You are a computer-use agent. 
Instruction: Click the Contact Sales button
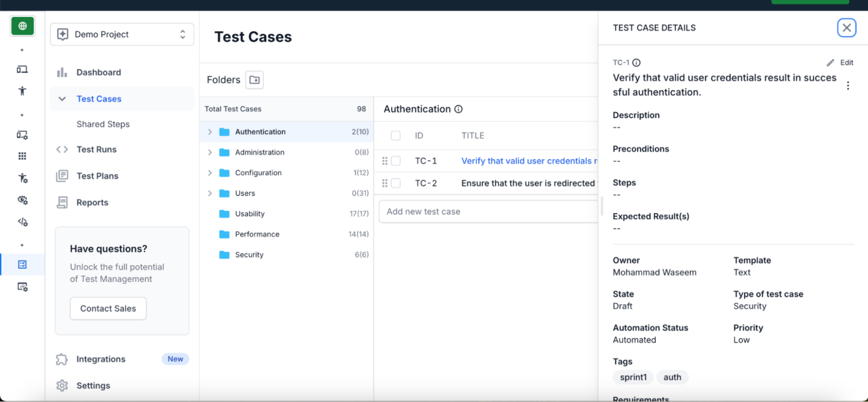point(108,308)
